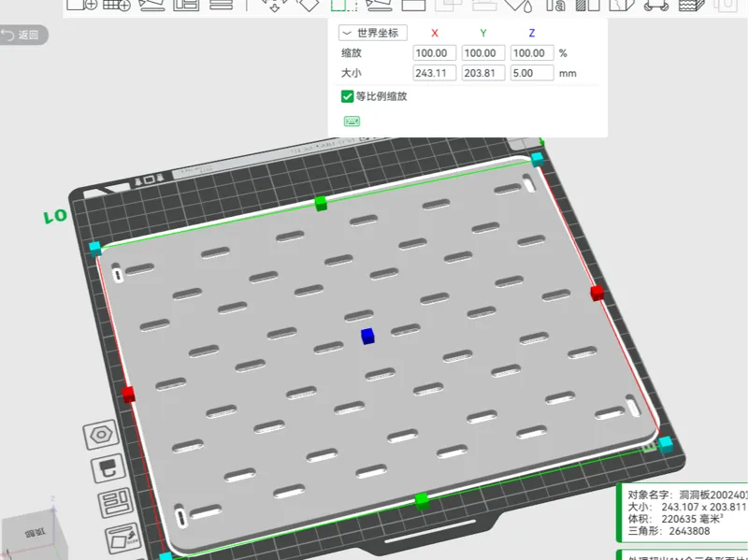Select the Move tool arrows icon
This screenshot has width=748, height=560.
pos(275,5)
